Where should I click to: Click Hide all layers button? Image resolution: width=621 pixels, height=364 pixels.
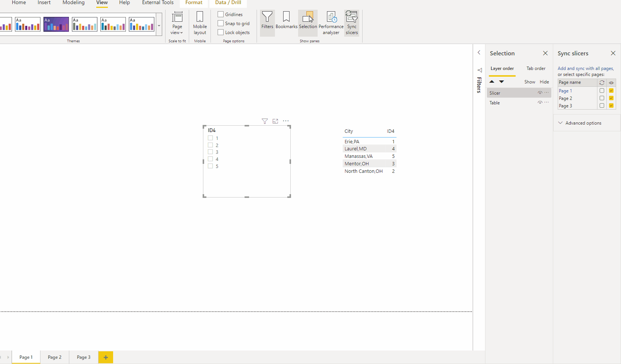coord(544,82)
